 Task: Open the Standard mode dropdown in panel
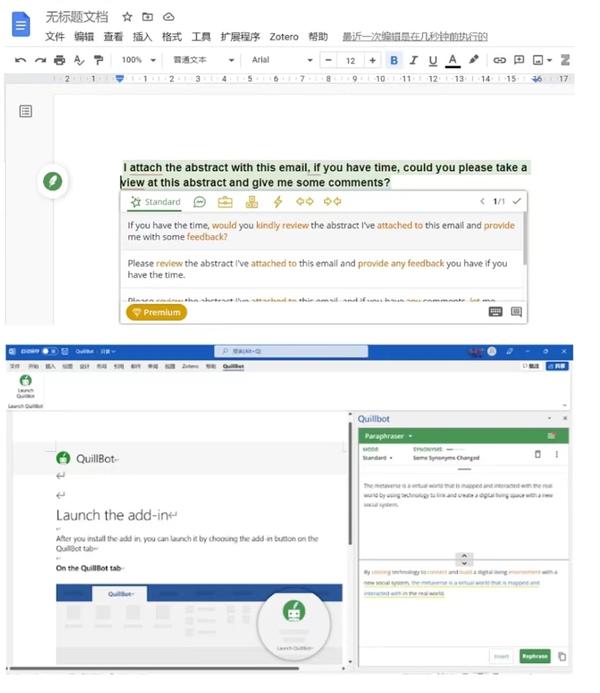(377, 458)
